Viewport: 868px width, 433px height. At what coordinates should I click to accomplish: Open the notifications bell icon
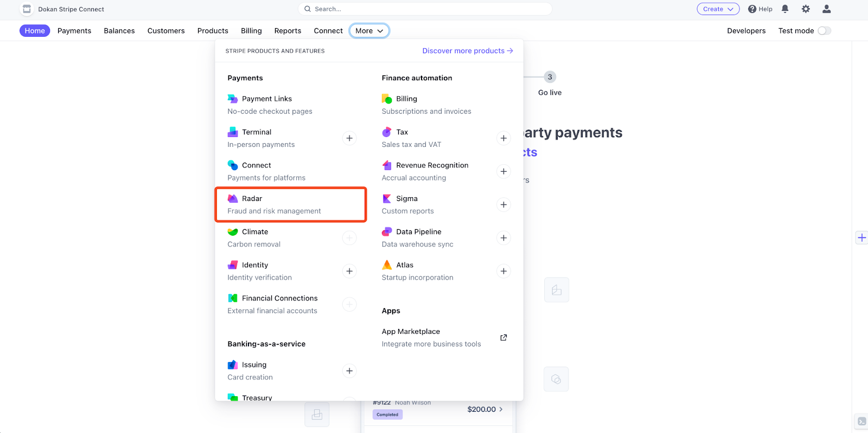click(785, 9)
